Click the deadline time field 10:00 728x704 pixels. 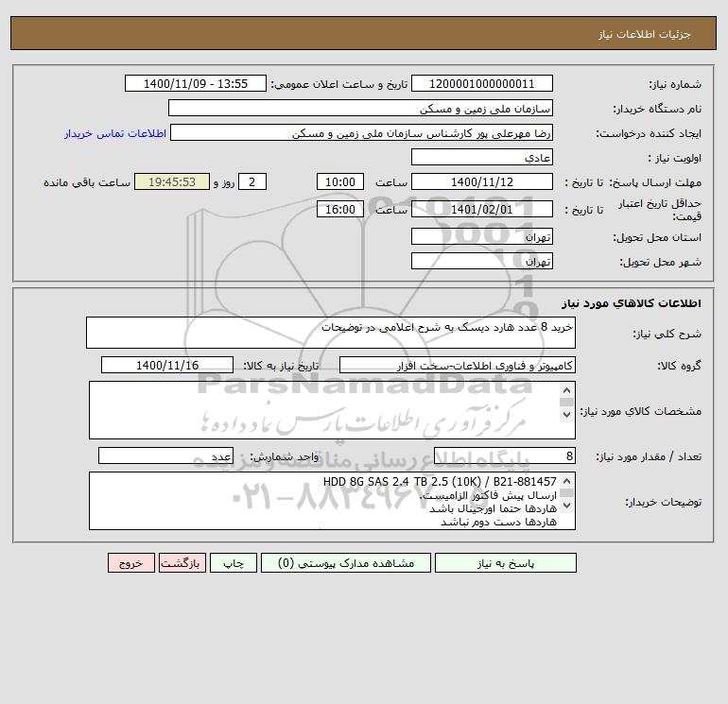point(339,182)
